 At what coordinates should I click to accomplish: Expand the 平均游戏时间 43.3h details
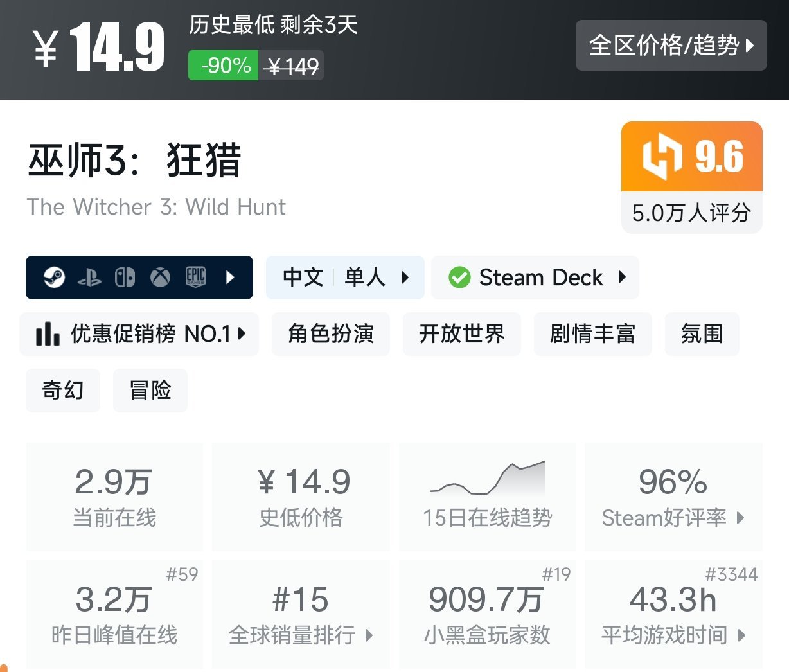[x=673, y=615]
